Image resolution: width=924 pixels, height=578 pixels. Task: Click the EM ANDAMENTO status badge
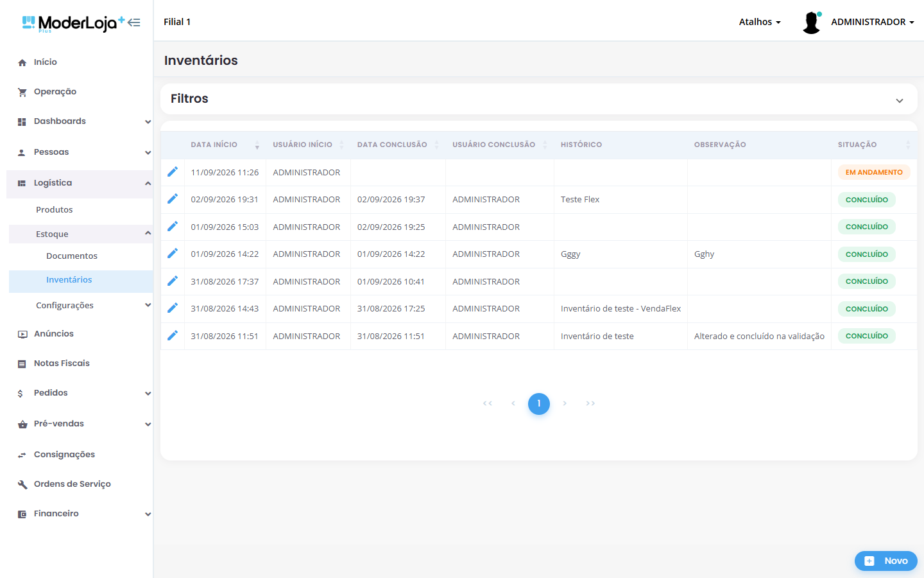click(874, 172)
